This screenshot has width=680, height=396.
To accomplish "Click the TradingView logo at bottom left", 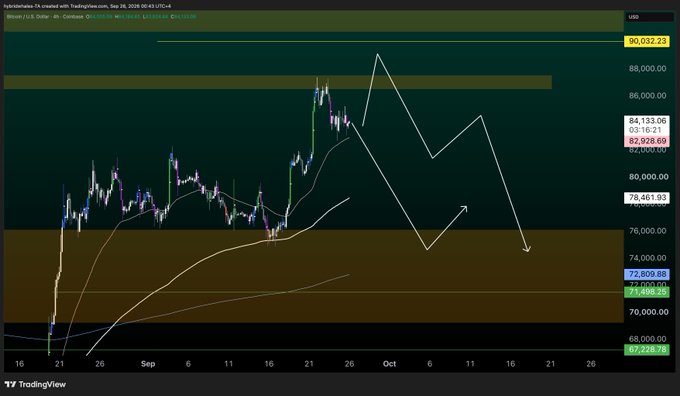I will point(36,384).
